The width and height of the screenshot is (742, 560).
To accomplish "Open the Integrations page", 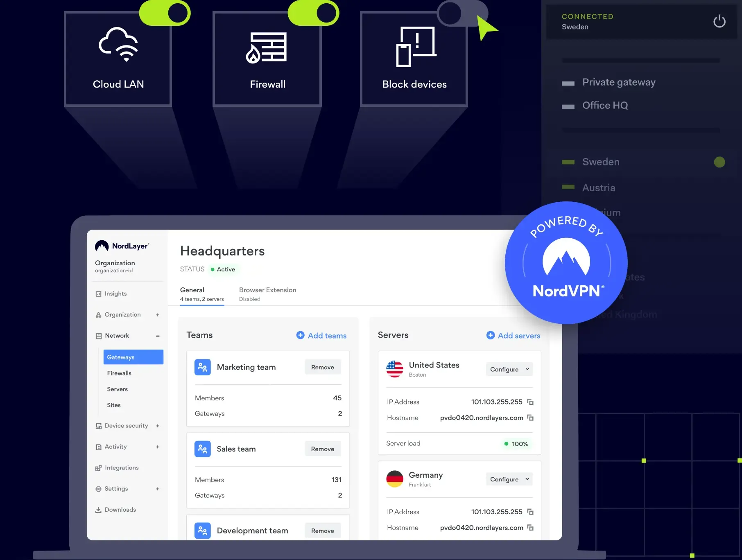I will point(122,467).
